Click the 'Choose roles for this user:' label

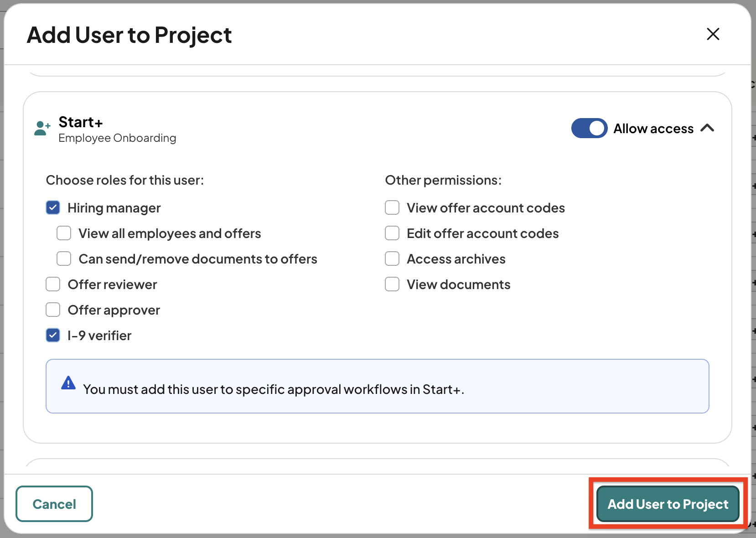pos(125,180)
